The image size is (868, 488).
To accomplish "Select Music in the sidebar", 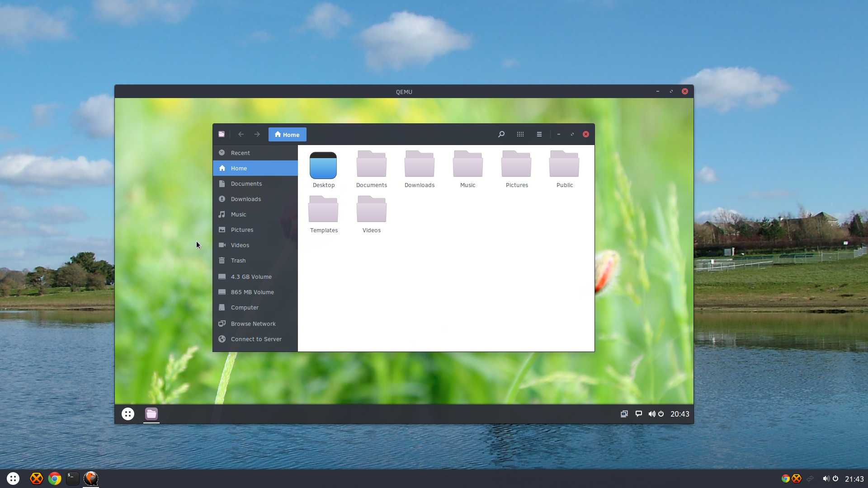I will [255, 214].
